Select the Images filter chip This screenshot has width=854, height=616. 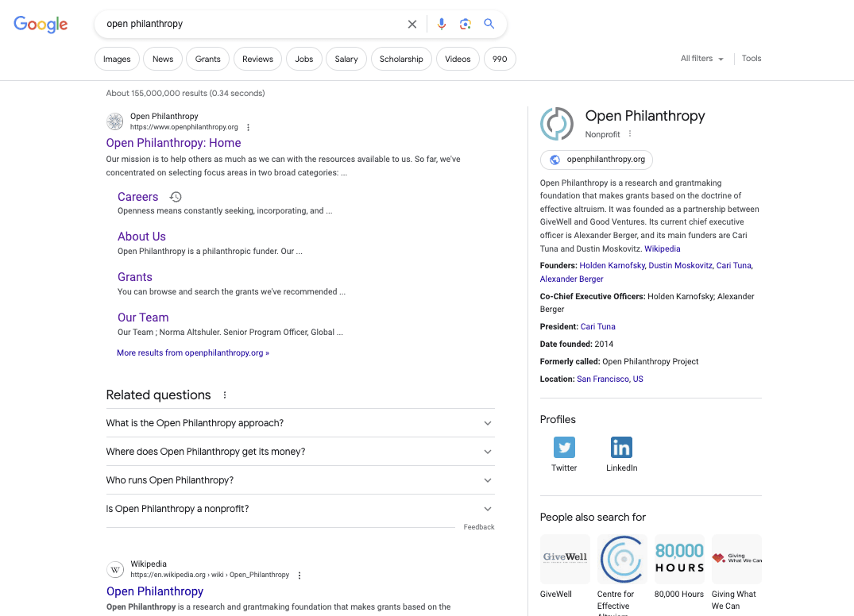[x=117, y=59]
